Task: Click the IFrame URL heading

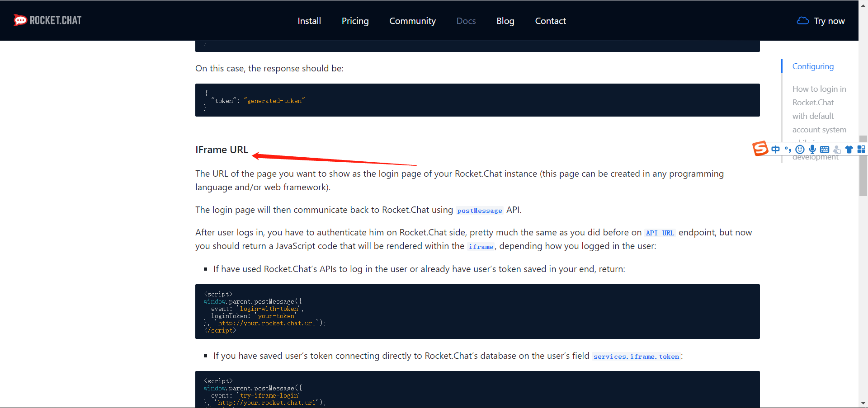Action: click(x=222, y=150)
